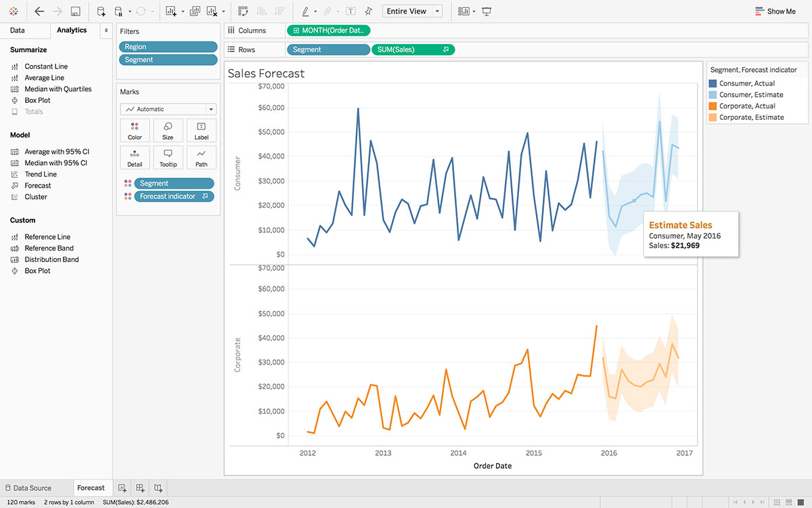Click the undo back arrow
Screen dimensions: 812x508
point(39,12)
